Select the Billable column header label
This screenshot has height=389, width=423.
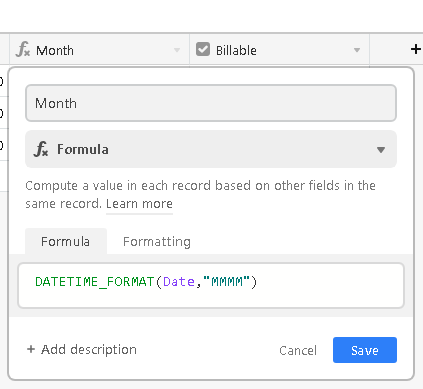pyautogui.click(x=236, y=50)
